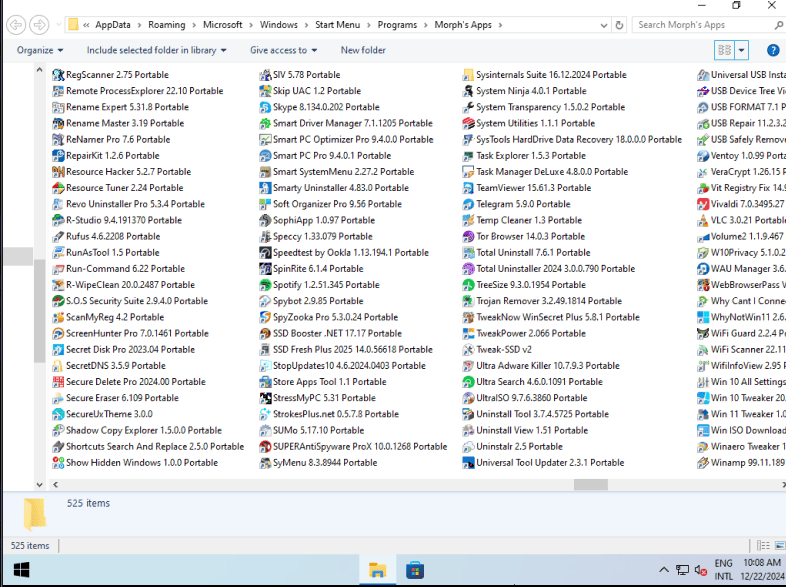The height and width of the screenshot is (587, 786).
Task: Select the UltraISO 9.7.6.3860 Portable icon
Action: click(x=468, y=398)
